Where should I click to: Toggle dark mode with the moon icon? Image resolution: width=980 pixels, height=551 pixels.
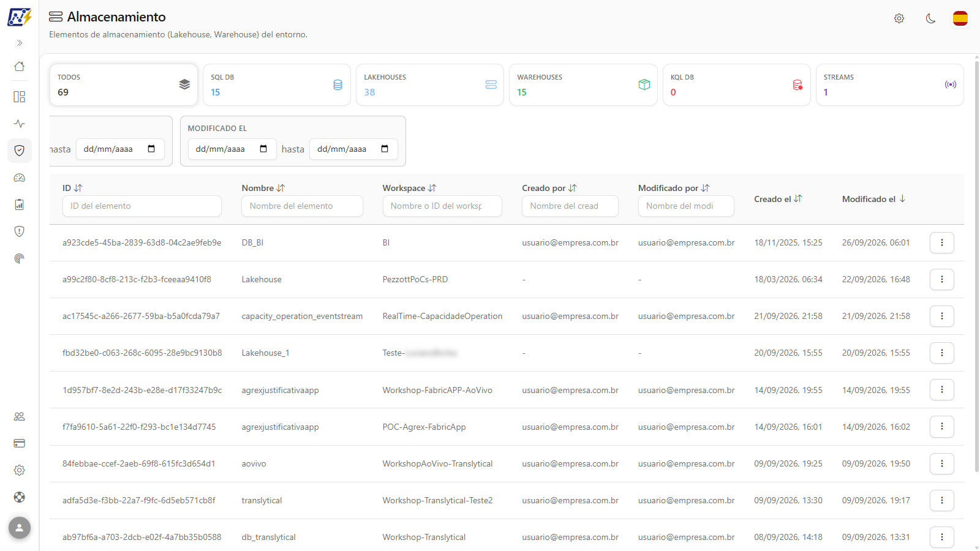(930, 18)
